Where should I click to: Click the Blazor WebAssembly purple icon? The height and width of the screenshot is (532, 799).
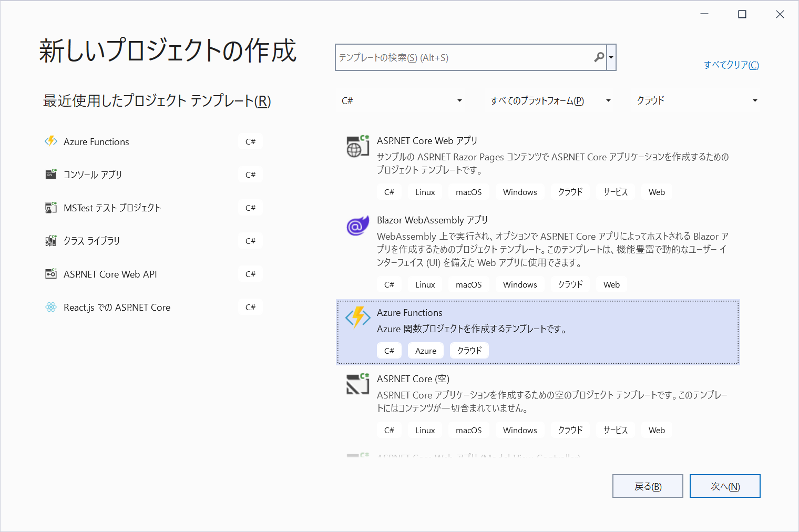pos(357,226)
